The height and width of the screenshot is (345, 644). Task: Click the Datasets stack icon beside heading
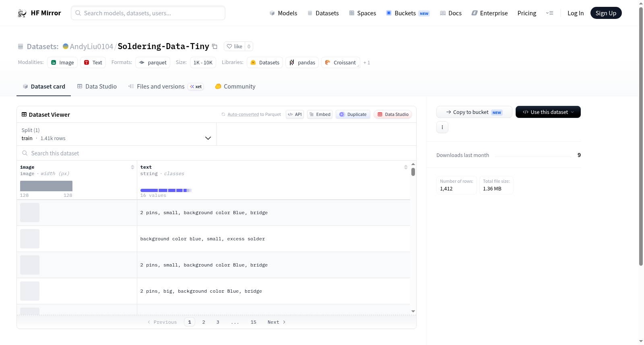[21, 47]
